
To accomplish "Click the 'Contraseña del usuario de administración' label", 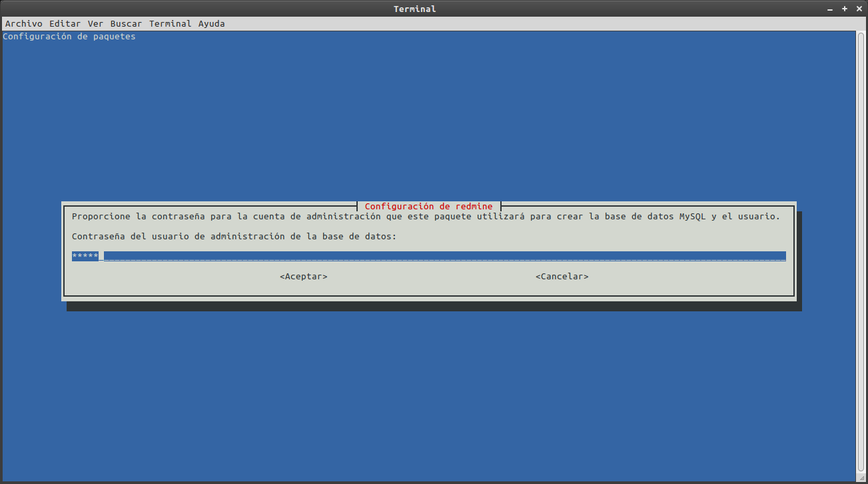I will [x=234, y=236].
